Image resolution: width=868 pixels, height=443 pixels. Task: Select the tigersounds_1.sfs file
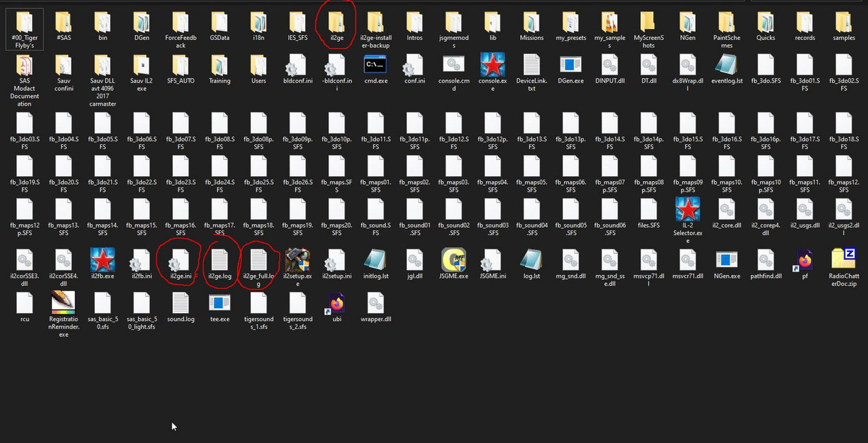coord(259,312)
